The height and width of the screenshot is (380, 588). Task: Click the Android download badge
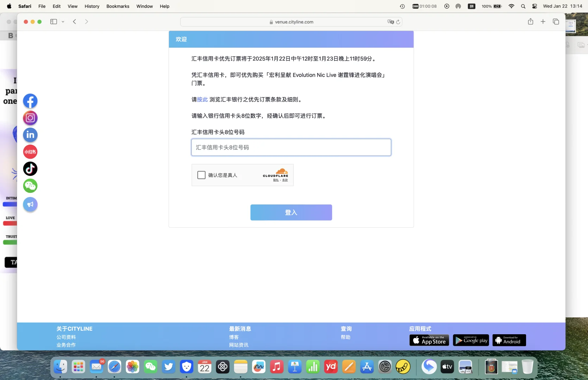click(x=509, y=340)
